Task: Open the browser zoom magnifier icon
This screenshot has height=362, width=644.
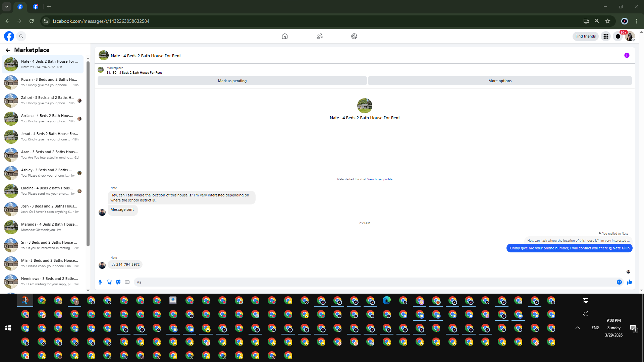Action: click(x=597, y=21)
